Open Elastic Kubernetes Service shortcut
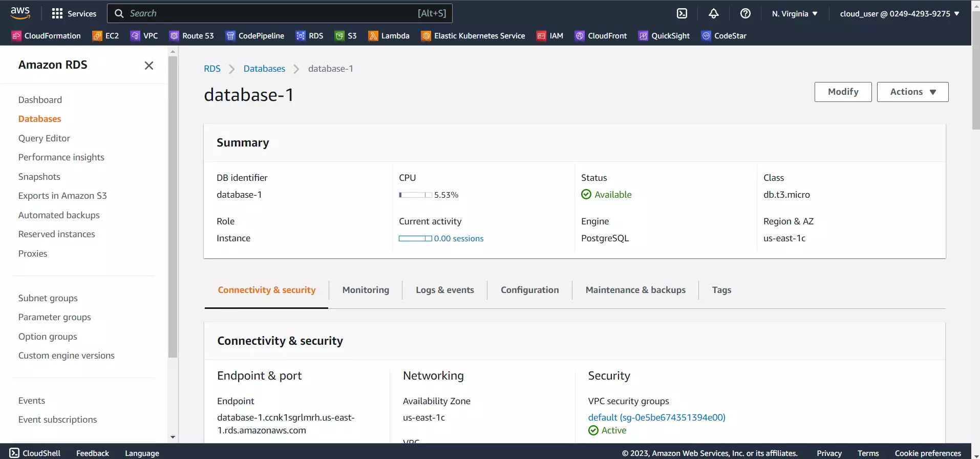The height and width of the screenshot is (459, 980). pos(473,36)
